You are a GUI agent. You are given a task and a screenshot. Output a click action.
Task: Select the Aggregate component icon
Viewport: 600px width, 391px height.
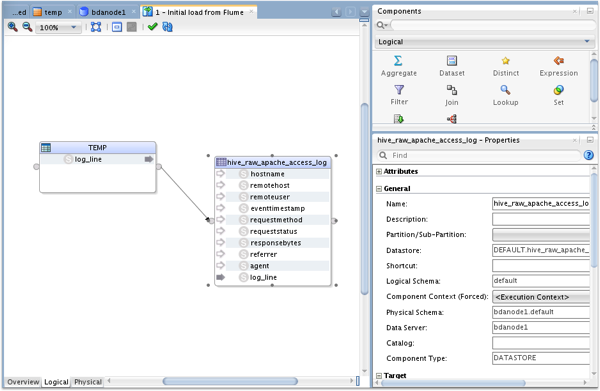398,60
